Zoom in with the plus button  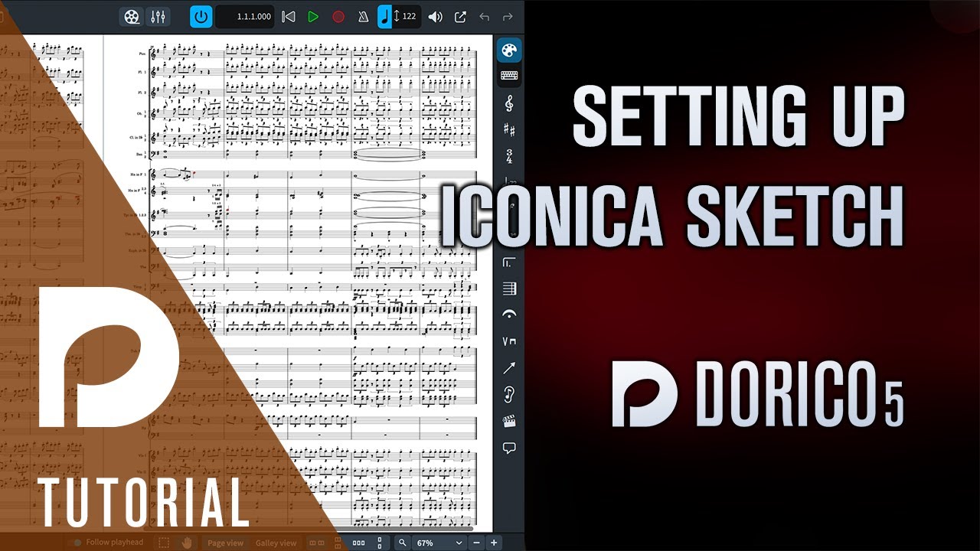click(494, 543)
